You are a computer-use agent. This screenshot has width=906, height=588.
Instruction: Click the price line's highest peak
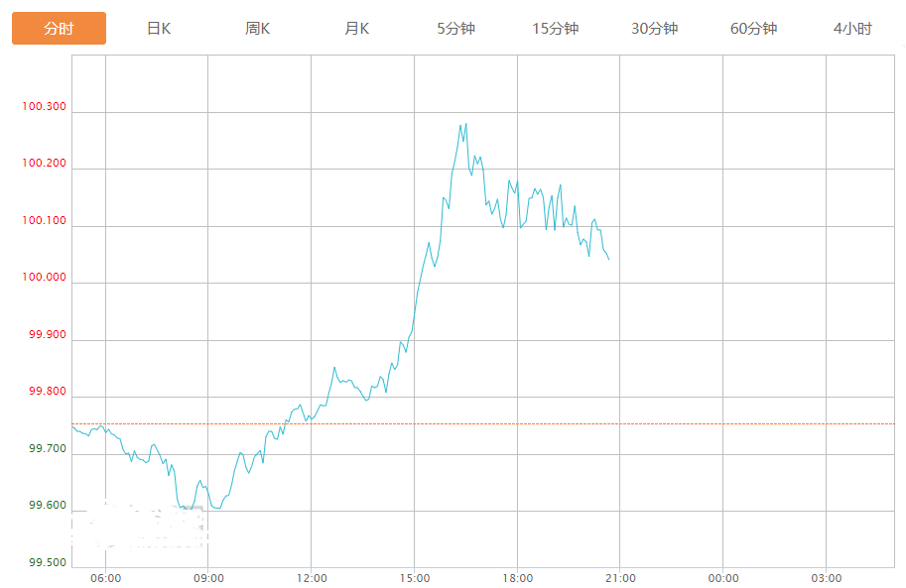465,124
